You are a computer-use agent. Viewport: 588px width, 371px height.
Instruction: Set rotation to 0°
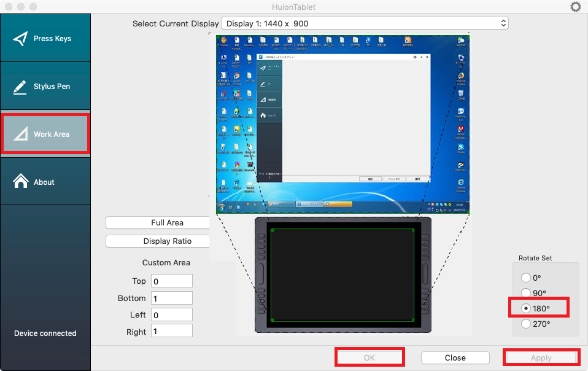coord(526,278)
